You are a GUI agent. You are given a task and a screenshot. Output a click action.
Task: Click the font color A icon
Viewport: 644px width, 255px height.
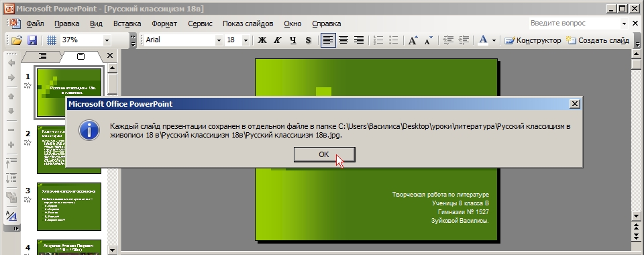click(x=483, y=40)
